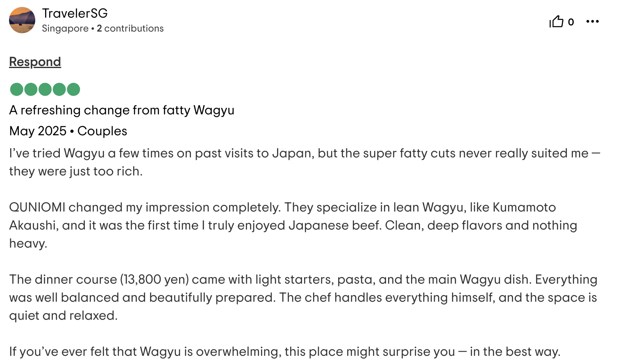618x364 pixels.
Task: Click the first green rating bubble
Action: [16, 89]
